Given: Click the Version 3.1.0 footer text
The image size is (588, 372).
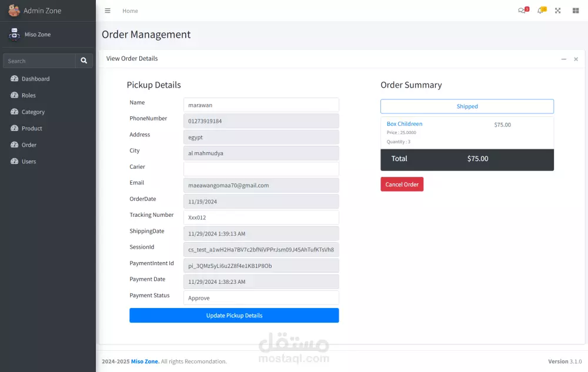Looking at the screenshot, I should point(564,361).
